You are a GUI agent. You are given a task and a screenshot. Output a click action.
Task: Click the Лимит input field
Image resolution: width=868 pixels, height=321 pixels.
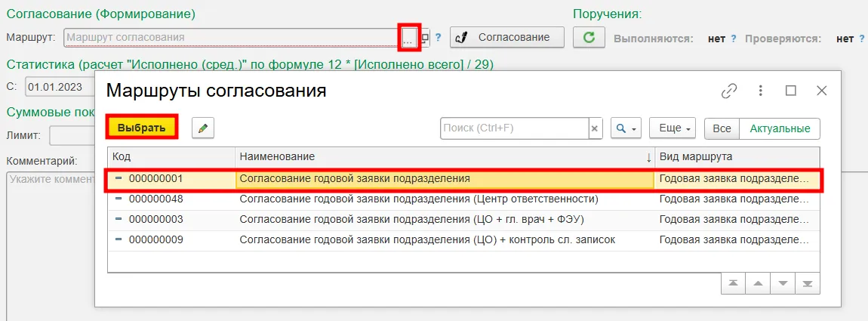72,134
